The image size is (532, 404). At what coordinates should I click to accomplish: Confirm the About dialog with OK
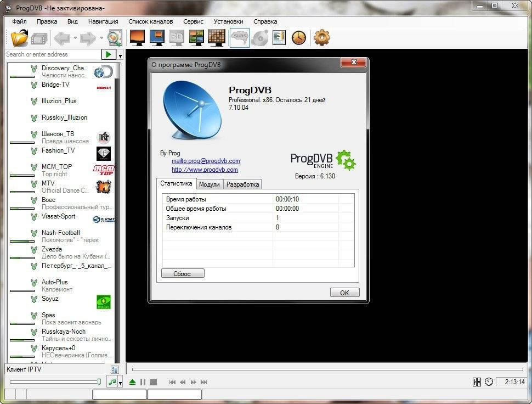tap(345, 293)
